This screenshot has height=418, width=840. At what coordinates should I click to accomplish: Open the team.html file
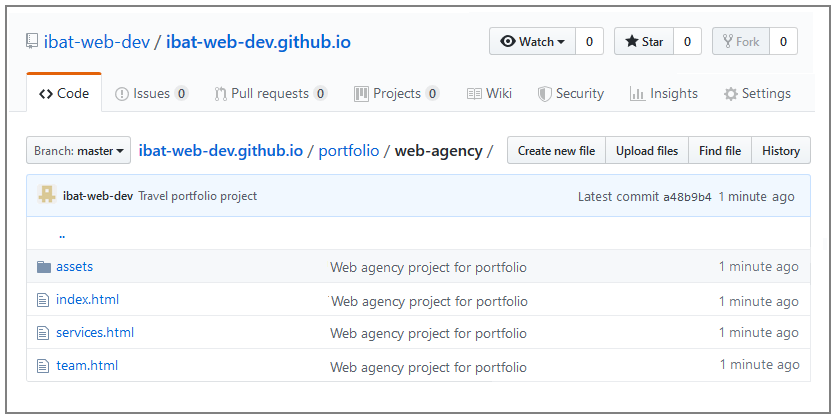click(87, 366)
